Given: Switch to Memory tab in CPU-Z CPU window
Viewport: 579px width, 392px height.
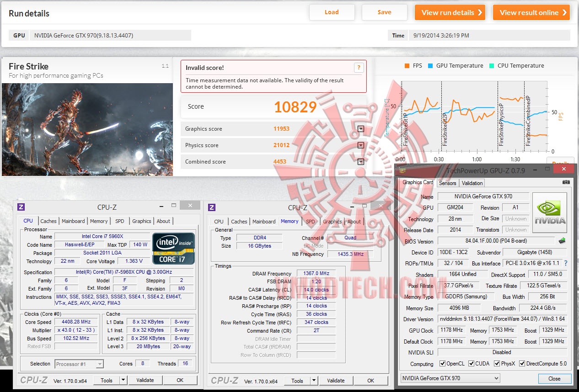Looking at the screenshot, I should (99, 221).
